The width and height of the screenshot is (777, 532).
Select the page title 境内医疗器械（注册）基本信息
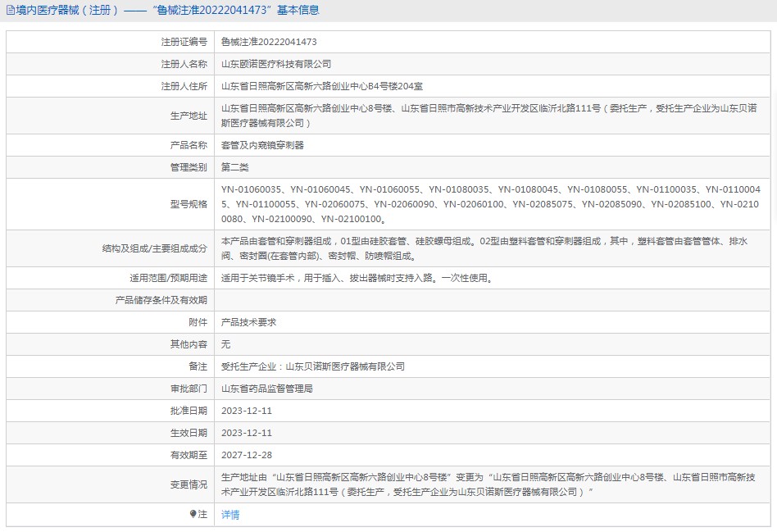(167, 10)
